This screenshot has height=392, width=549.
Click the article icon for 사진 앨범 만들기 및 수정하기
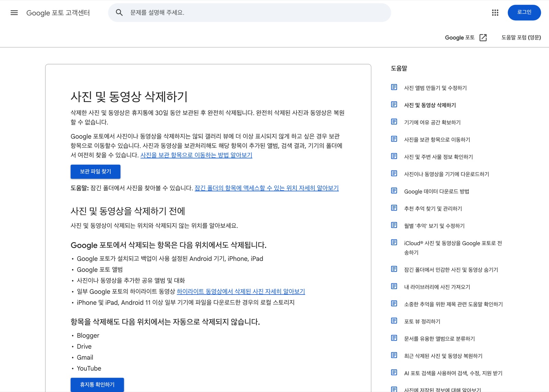pyautogui.click(x=394, y=87)
